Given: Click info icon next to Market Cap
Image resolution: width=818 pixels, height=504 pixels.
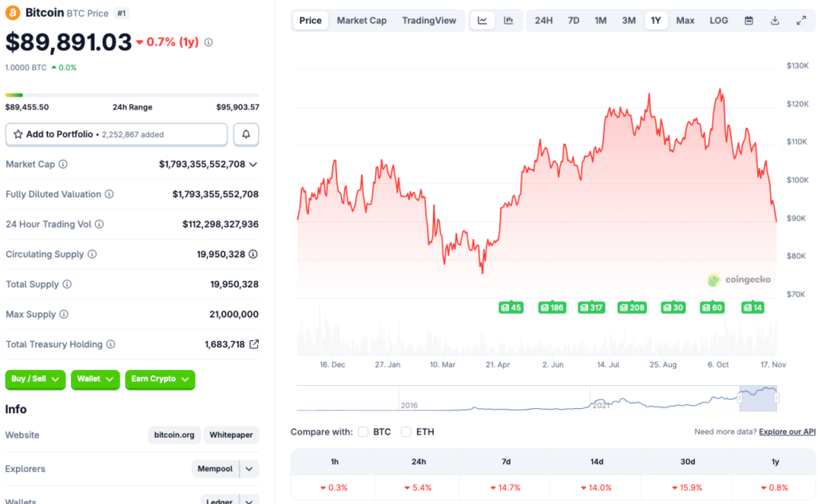Looking at the screenshot, I should 63,165.
